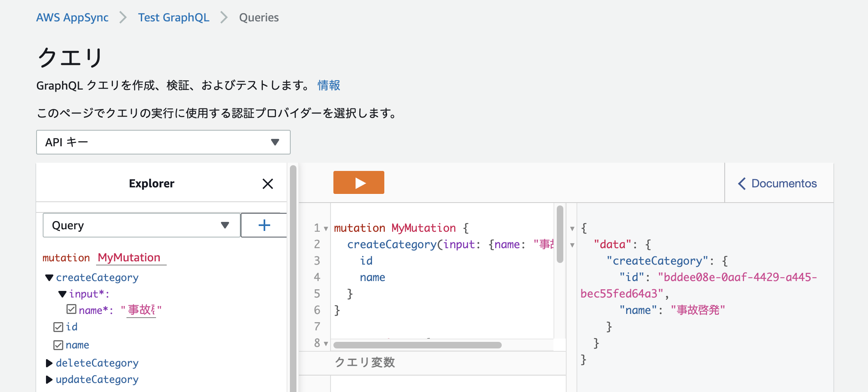Viewport: 868px width, 392px height.
Task: Edit name value 事故 in Explorer
Action: 141,310
